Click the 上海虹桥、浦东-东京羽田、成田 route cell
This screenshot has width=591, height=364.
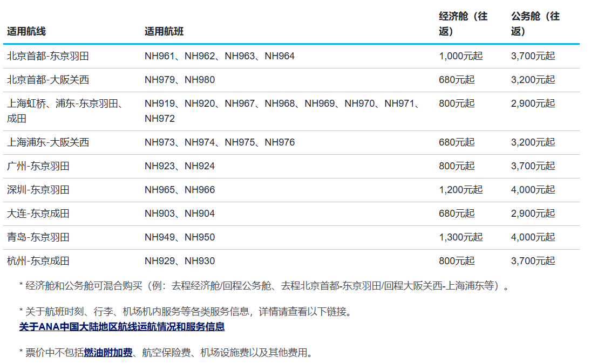(x=65, y=111)
